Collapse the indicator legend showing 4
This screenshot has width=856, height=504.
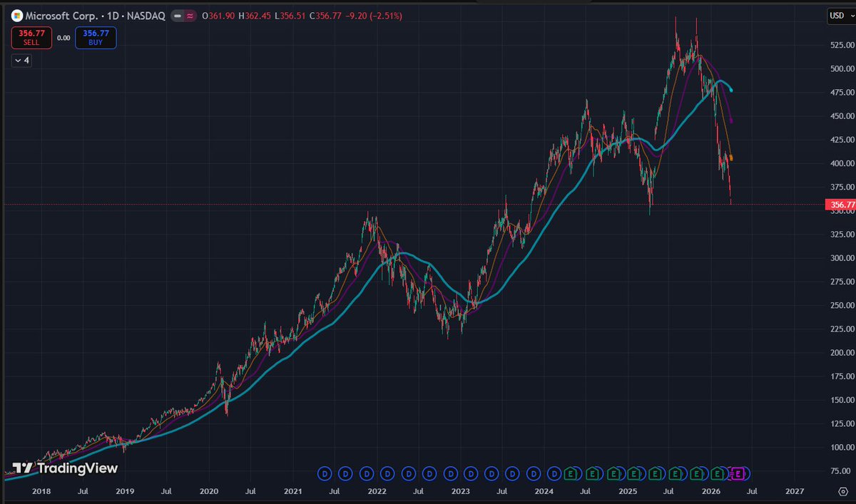[x=21, y=61]
